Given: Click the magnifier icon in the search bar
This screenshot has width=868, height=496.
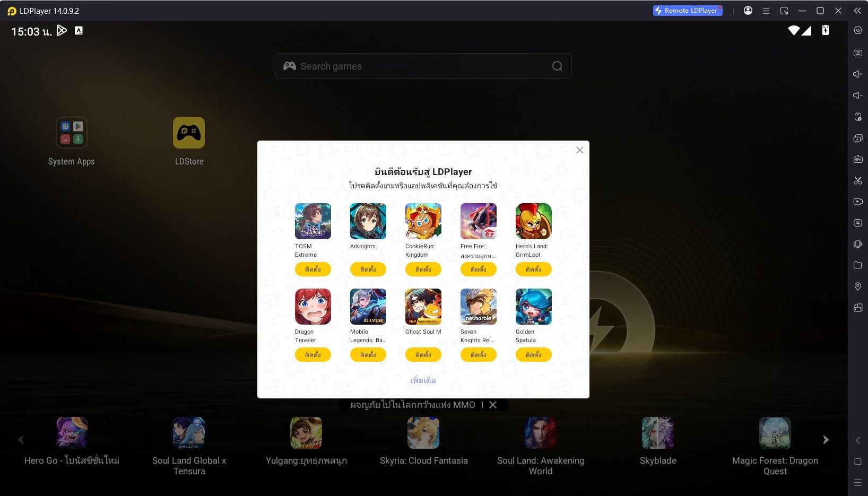Looking at the screenshot, I should pos(557,66).
